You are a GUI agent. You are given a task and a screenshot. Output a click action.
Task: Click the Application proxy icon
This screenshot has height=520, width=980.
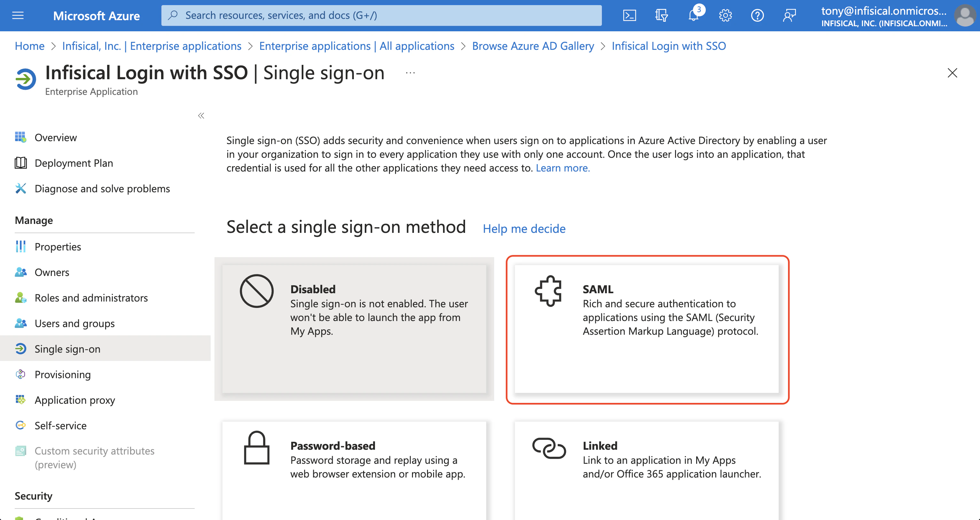coord(20,400)
